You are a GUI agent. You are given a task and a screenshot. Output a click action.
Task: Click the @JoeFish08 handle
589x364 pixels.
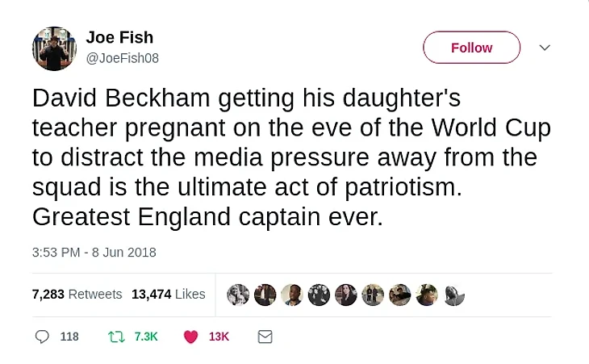click(x=123, y=58)
